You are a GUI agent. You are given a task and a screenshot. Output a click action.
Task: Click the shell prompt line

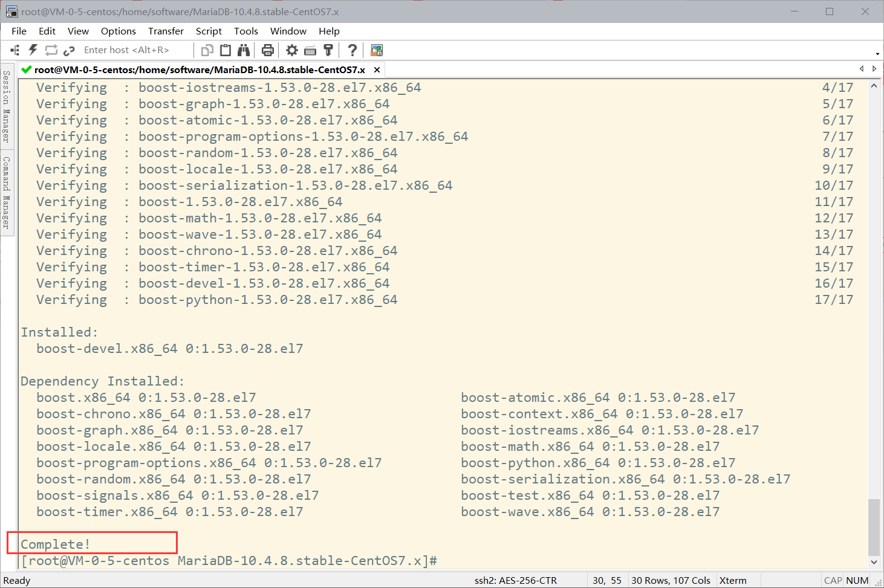tap(229, 561)
